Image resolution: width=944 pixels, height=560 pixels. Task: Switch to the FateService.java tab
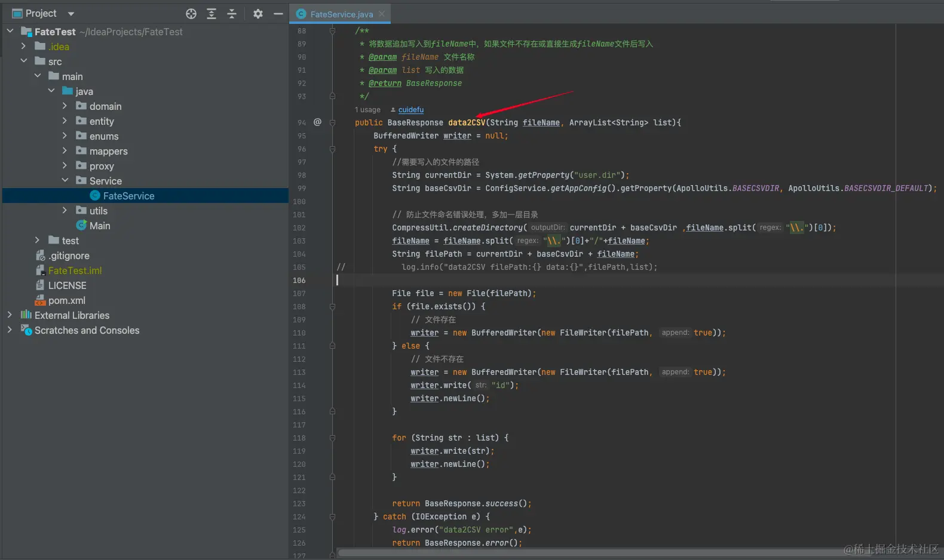click(341, 14)
